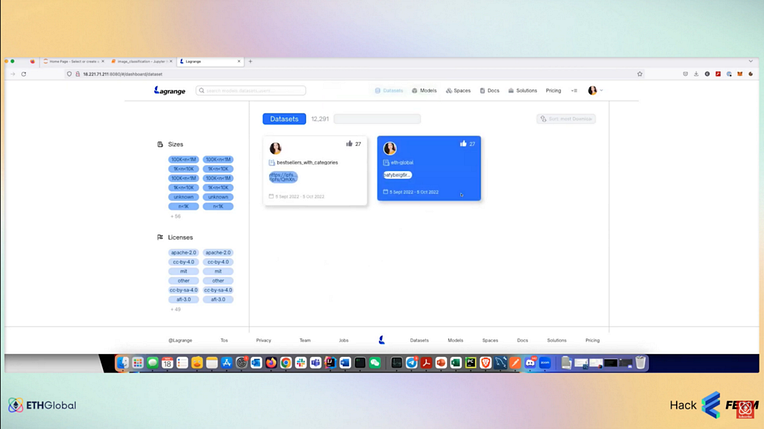764x429 pixels.
Task: Open the Models link in the footer
Action: click(x=456, y=340)
